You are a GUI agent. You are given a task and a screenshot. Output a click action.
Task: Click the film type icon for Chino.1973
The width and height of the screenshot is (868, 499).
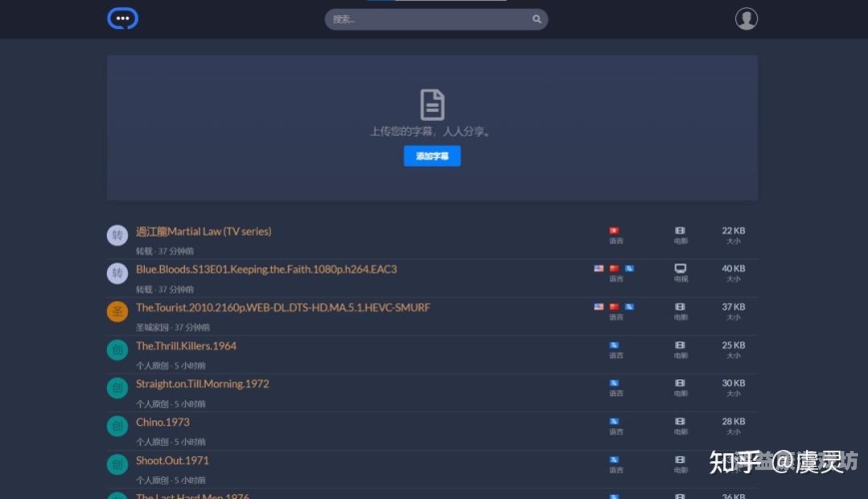click(680, 422)
